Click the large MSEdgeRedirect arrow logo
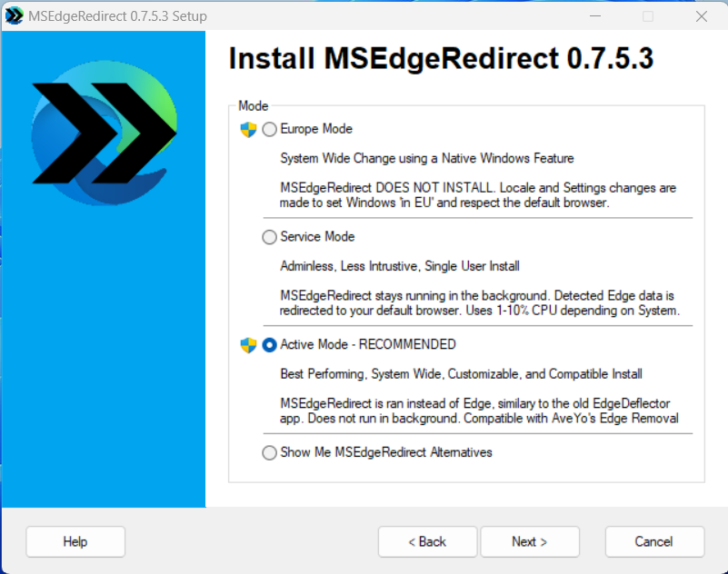The image size is (728, 574). (103, 133)
